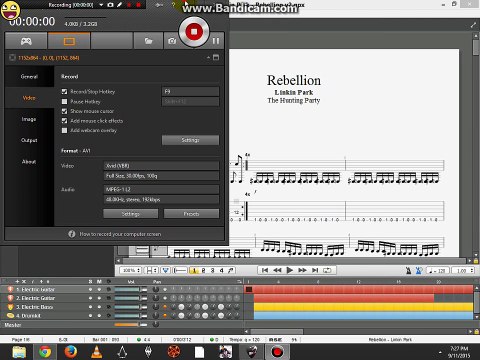
Task: Open How to record your computer screen link
Action: click(x=120, y=234)
